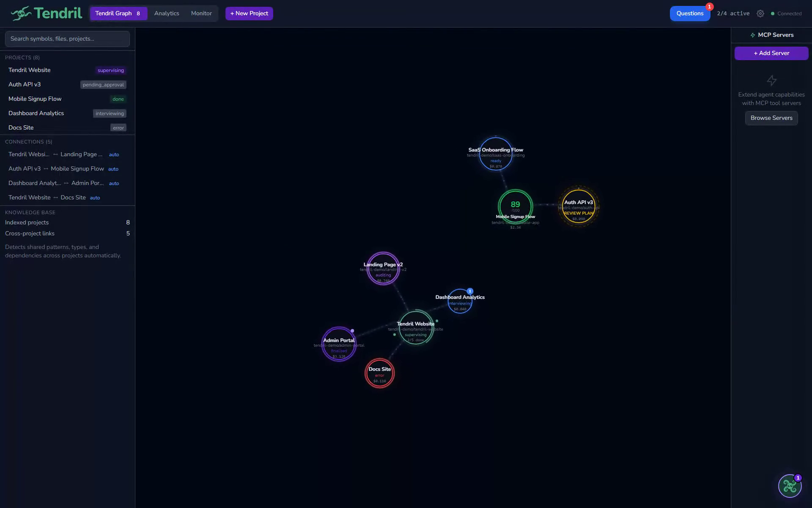Expand the Knowledge Base section
This screenshot has width=812, height=508.
[30, 213]
